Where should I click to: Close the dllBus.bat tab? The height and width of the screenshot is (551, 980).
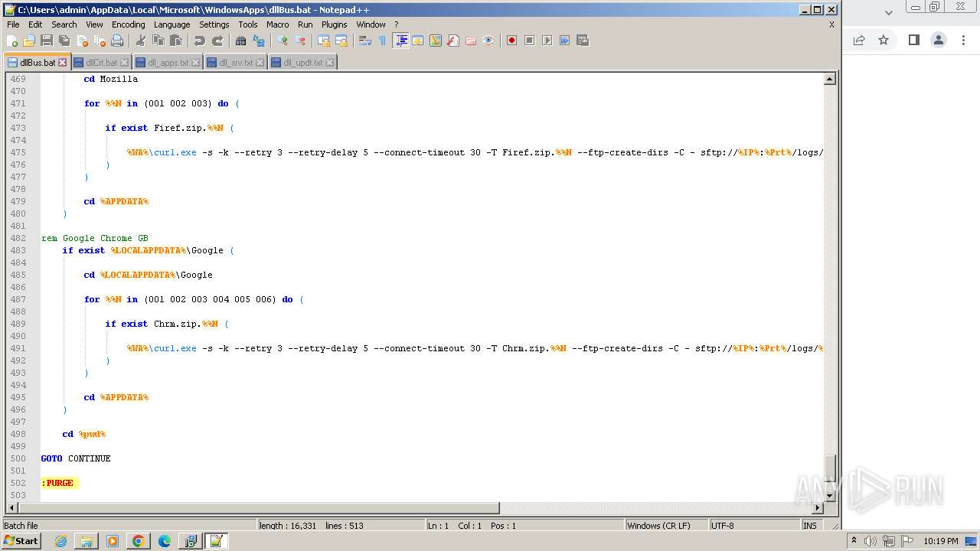(63, 63)
